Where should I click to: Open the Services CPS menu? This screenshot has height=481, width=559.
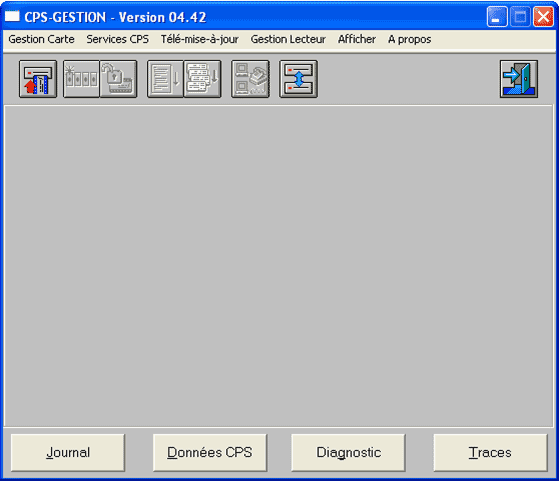(x=117, y=39)
